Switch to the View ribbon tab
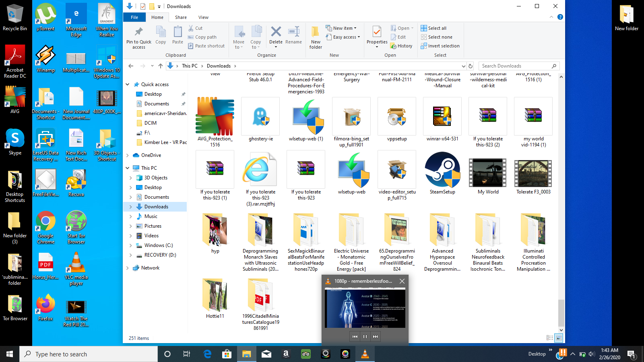Image resolution: width=644 pixels, height=362 pixels. pos(203,17)
